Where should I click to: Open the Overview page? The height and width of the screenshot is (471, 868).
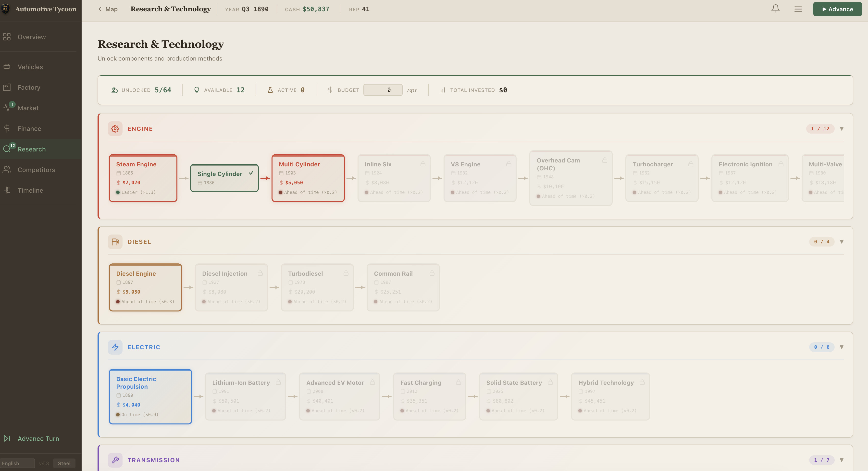pos(41,37)
